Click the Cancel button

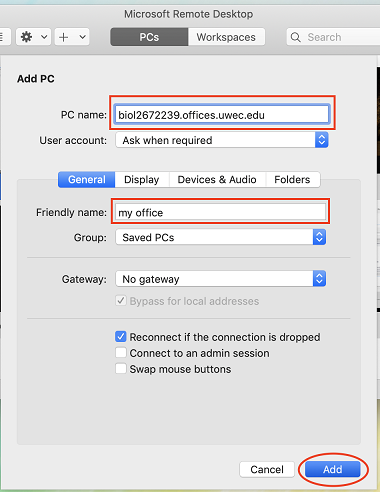tap(267, 469)
